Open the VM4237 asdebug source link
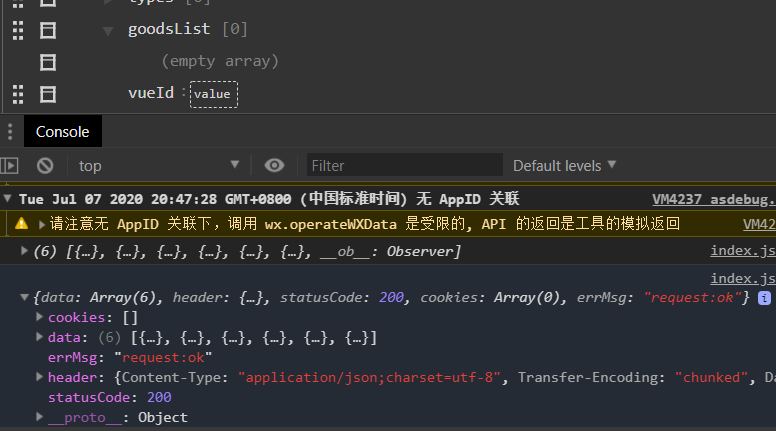The width and height of the screenshot is (776, 431). coord(713,199)
